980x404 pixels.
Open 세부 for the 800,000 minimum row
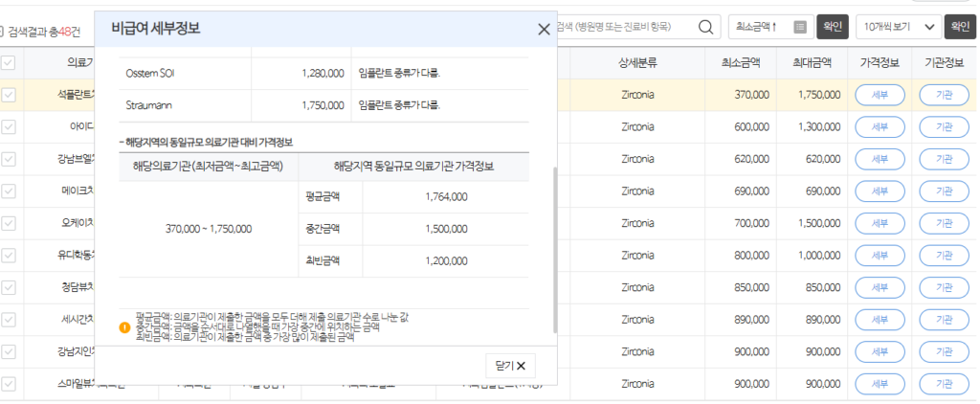880,256
